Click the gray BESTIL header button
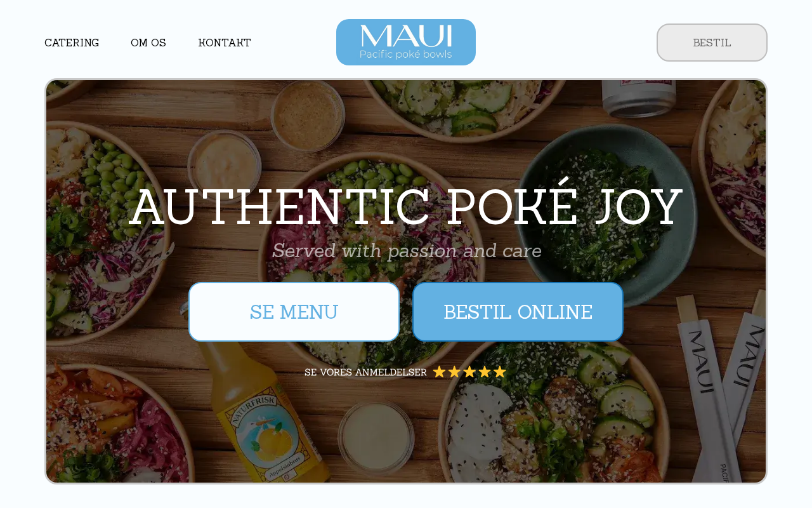This screenshot has height=508, width=812. pyautogui.click(x=712, y=43)
